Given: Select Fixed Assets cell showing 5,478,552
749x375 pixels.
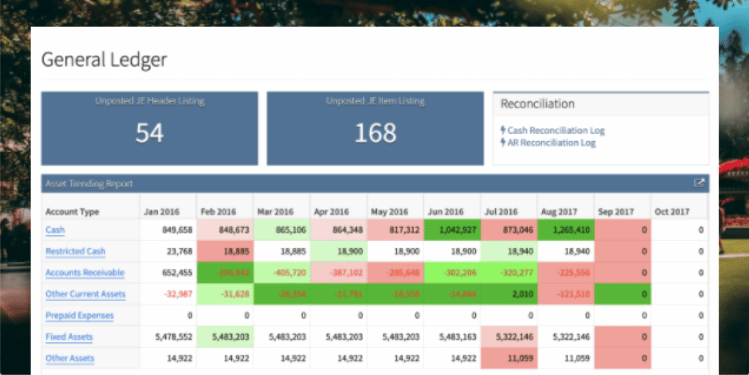Looking at the screenshot, I should (x=168, y=337).
